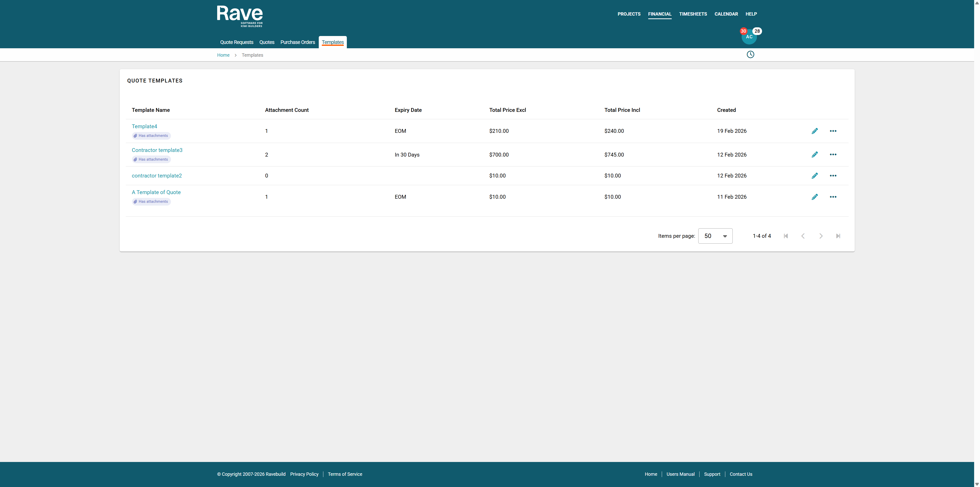Go to last page of results
Viewport: 980px width, 487px height.
tap(838, 236)
